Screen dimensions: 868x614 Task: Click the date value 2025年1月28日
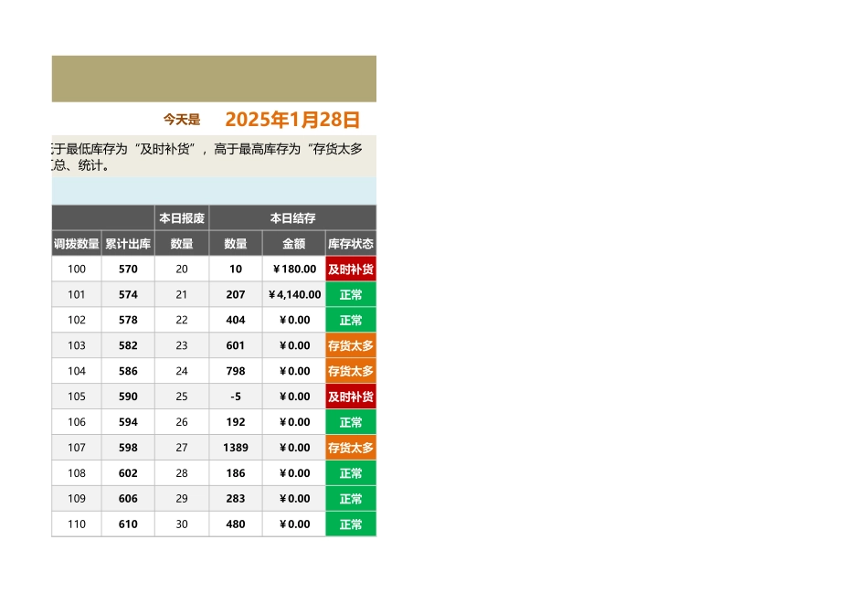click(x=292, y=119)
